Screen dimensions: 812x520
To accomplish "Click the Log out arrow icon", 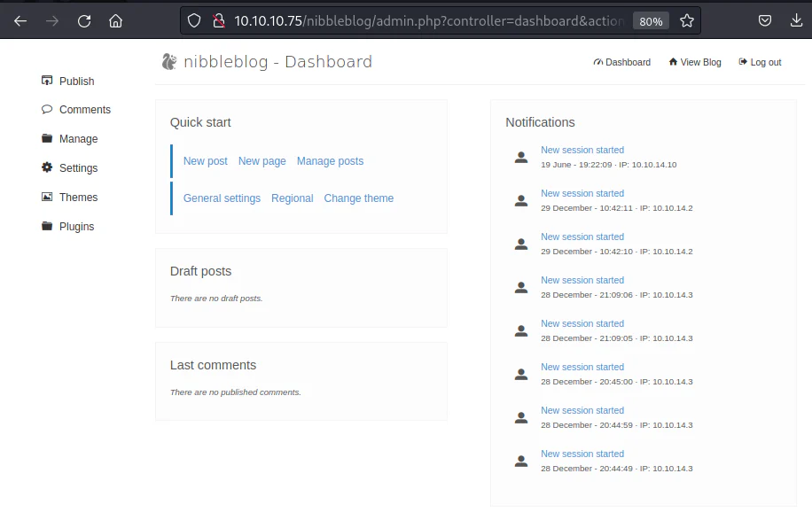I will (x=743, y=62).
